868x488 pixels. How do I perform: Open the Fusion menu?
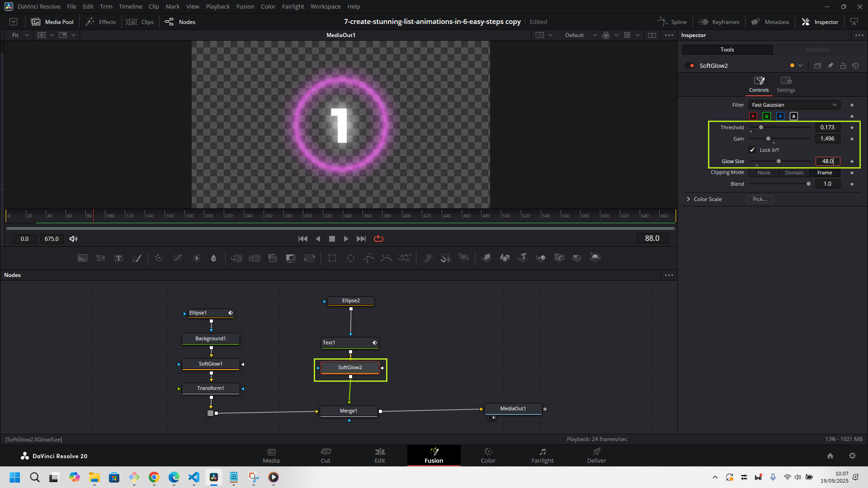click(245, 6)
